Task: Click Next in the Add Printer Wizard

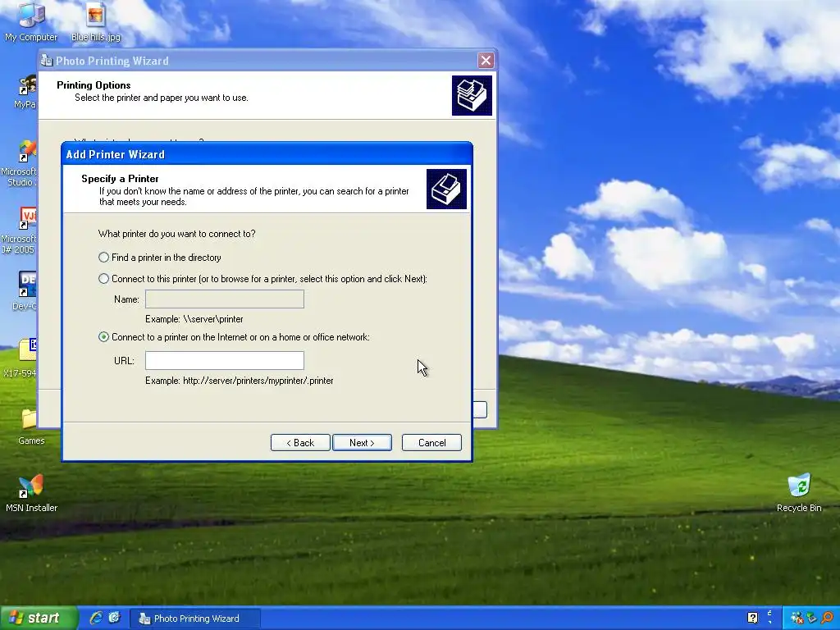Action: [x=362, y=442]
